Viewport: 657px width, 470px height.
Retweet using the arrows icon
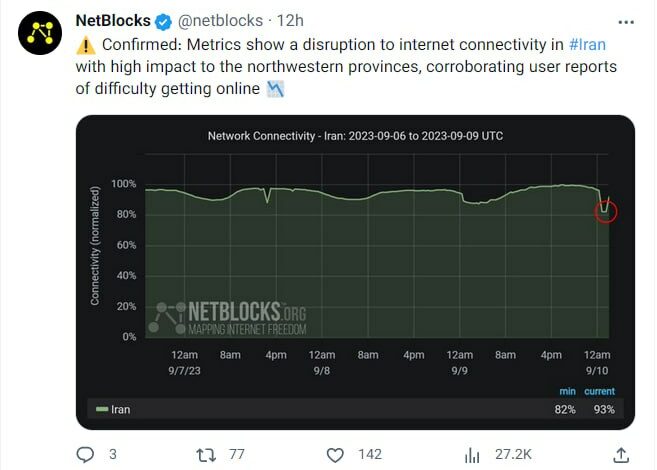tap(206, 455)
